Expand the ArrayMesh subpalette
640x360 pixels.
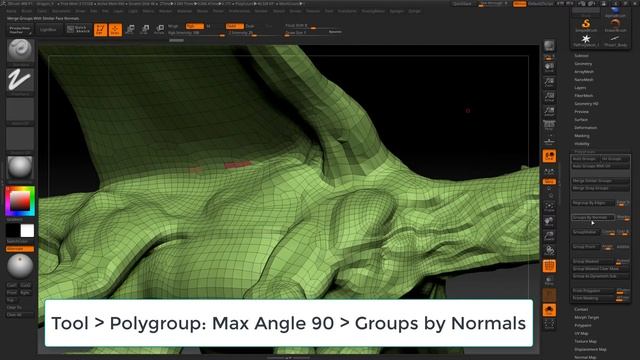pyautogui.click(x=584, y=72)
